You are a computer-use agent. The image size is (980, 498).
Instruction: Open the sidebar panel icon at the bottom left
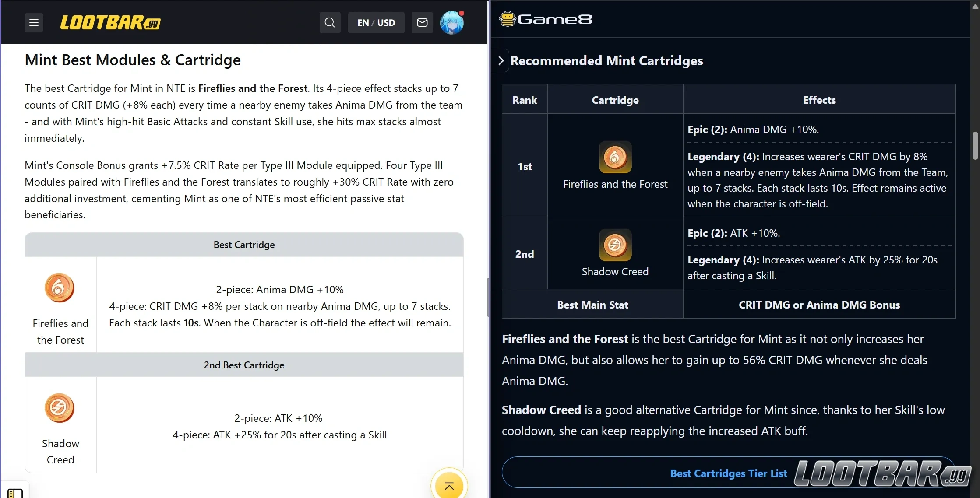point(15,493)
